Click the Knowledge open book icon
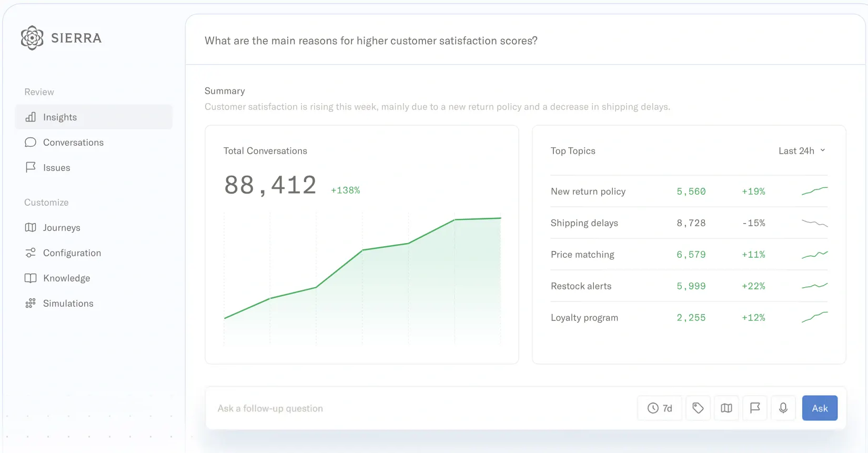Screen dimensions: 868x453 (31, 278)
